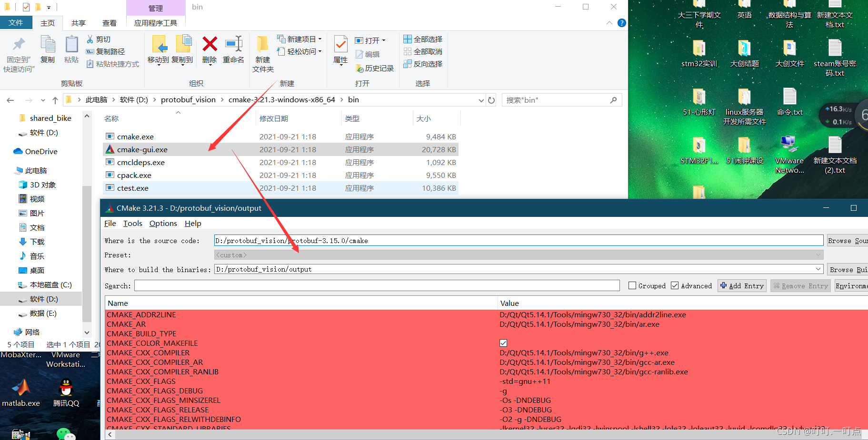Screen dimensions: 868x440
Task: Open the CMake Tools menu
Action: [132, 223]
